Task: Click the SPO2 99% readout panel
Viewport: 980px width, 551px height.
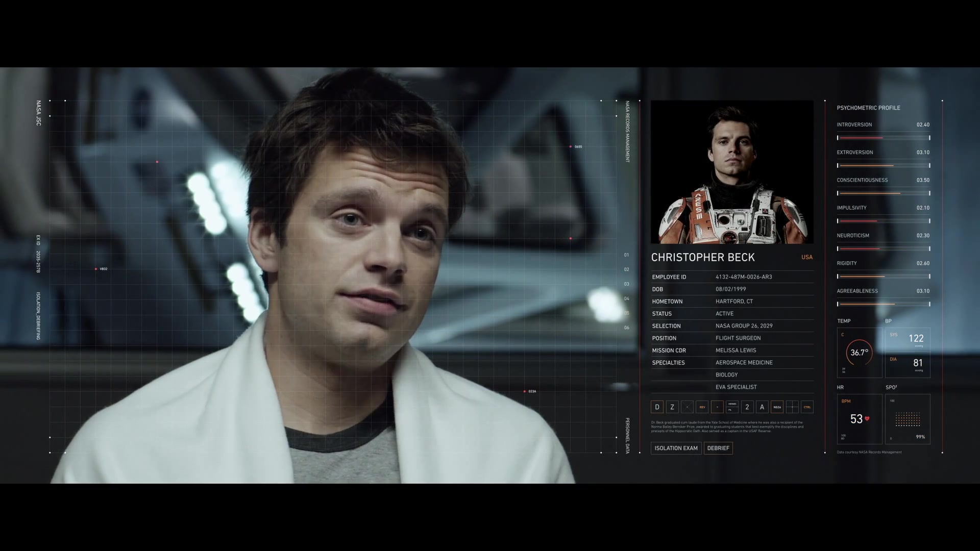Action: (x=908, y=419)
